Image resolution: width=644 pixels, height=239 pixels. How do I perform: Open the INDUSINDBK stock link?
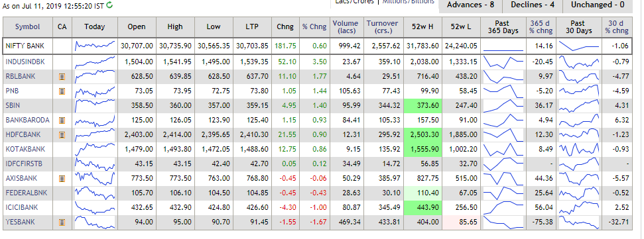25,62
